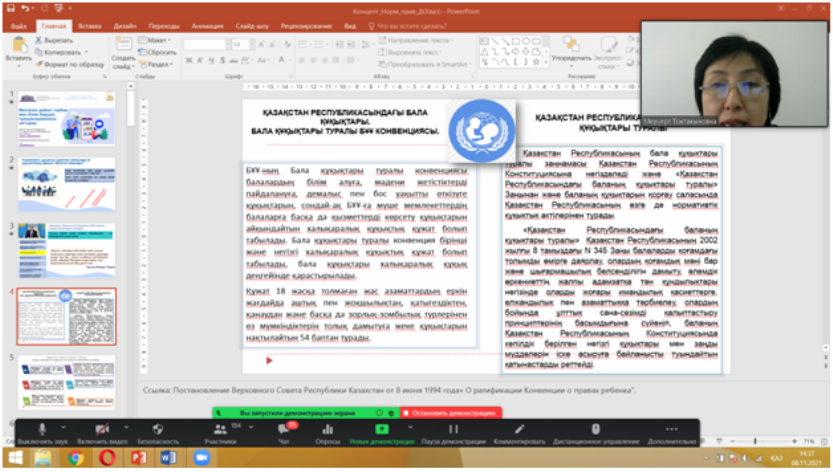
Task: Turn on video in Zoom toolbar
Action: pyautogui.click(x=99, y=428)
